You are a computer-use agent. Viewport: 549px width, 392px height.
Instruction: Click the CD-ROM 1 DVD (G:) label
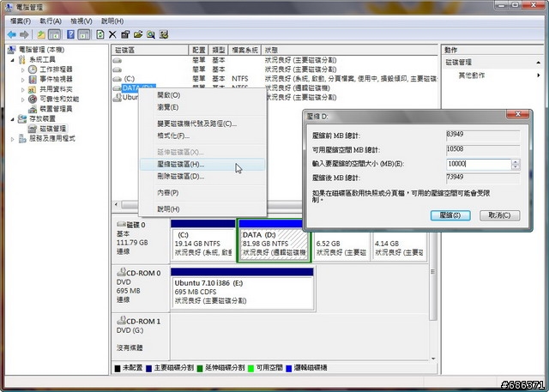[141, 336]
